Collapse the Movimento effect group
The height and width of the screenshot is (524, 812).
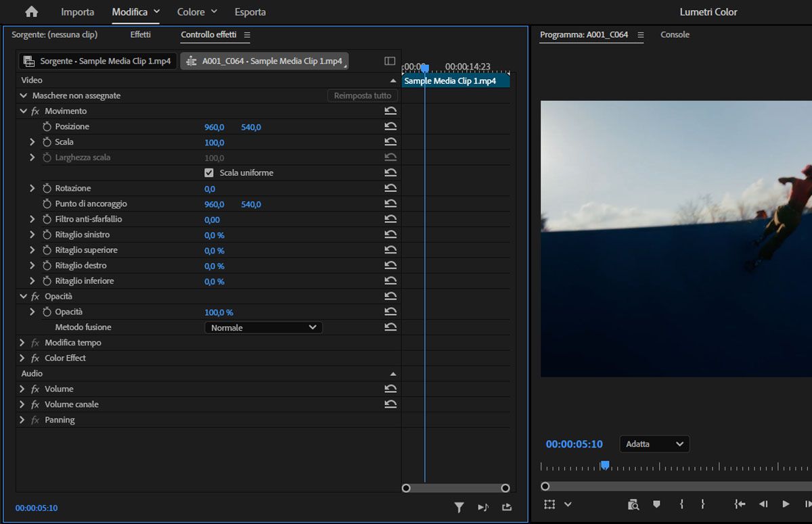(24, 111)
